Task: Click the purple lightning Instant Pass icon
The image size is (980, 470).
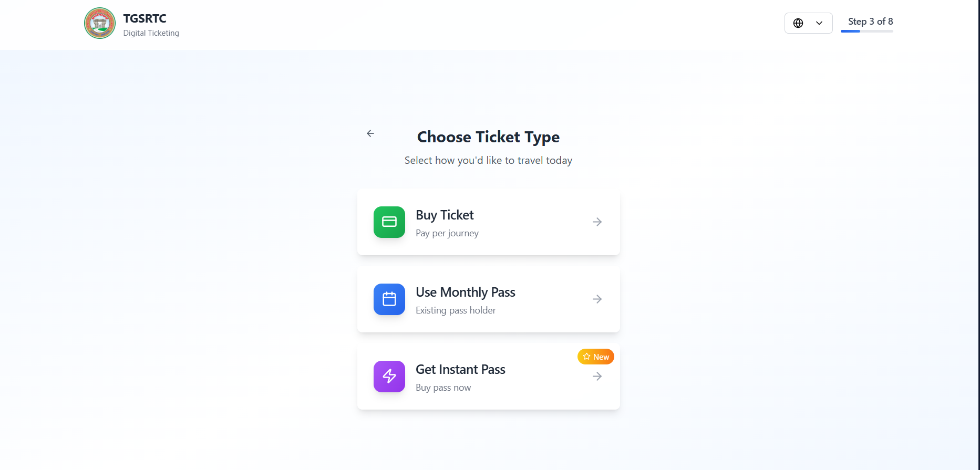Action: coord(389,376)
